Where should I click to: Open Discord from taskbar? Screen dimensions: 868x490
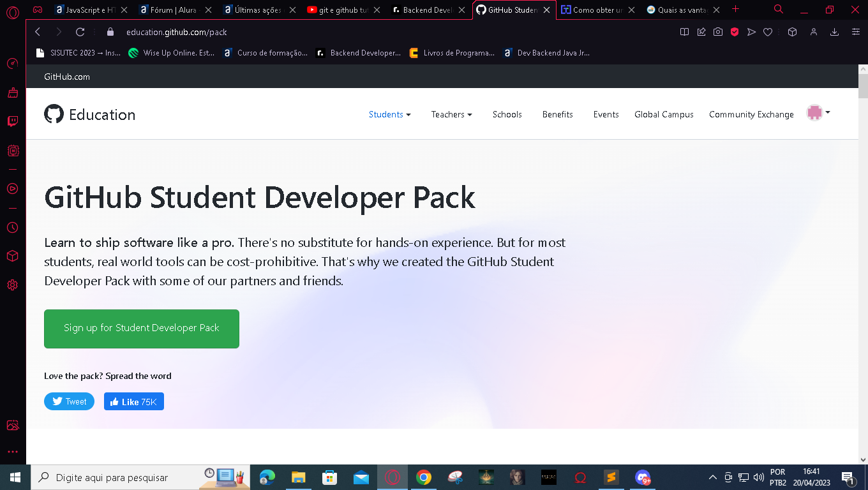pyautogui.click(x=643, y=477)
